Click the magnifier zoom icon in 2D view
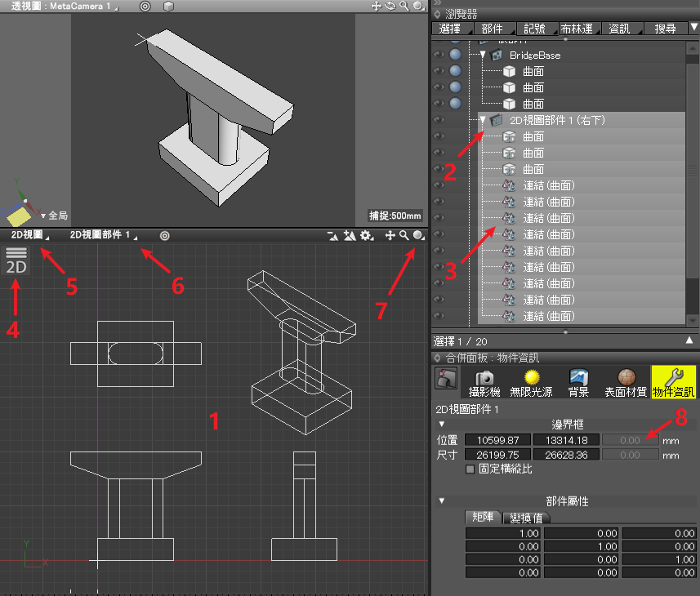The height and width of the screenshot is (596, 700). tap(404, 235)
